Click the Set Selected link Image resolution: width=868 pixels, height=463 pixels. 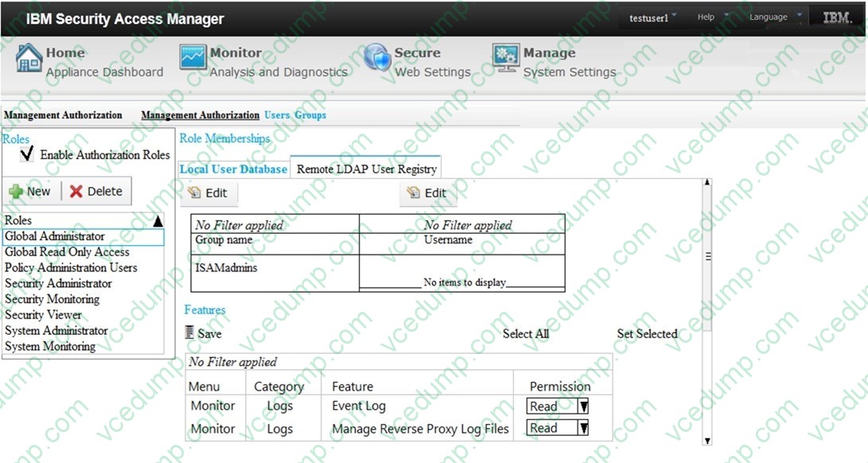647,334
